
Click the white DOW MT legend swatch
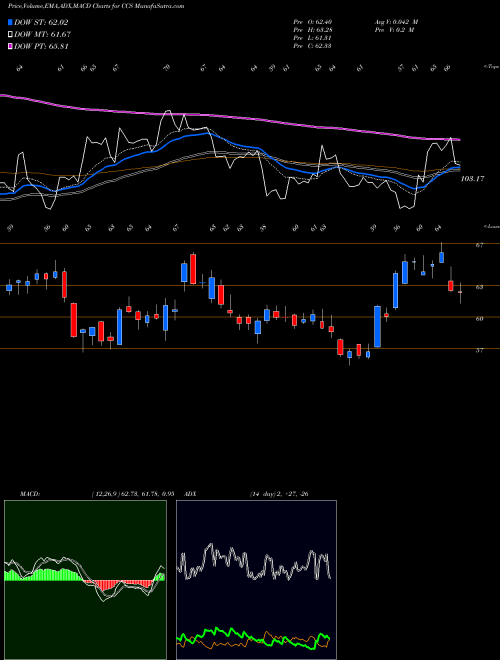pyautogui.click(x=10, y=35)
